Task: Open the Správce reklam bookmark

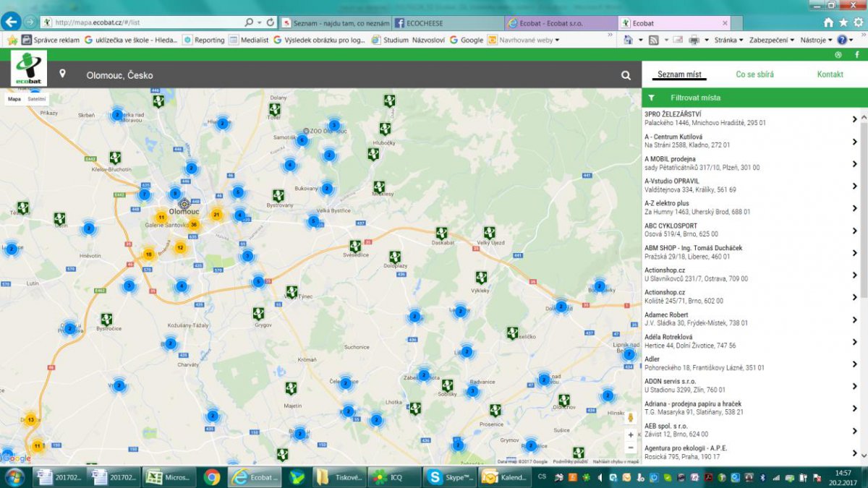Action: 51,40
